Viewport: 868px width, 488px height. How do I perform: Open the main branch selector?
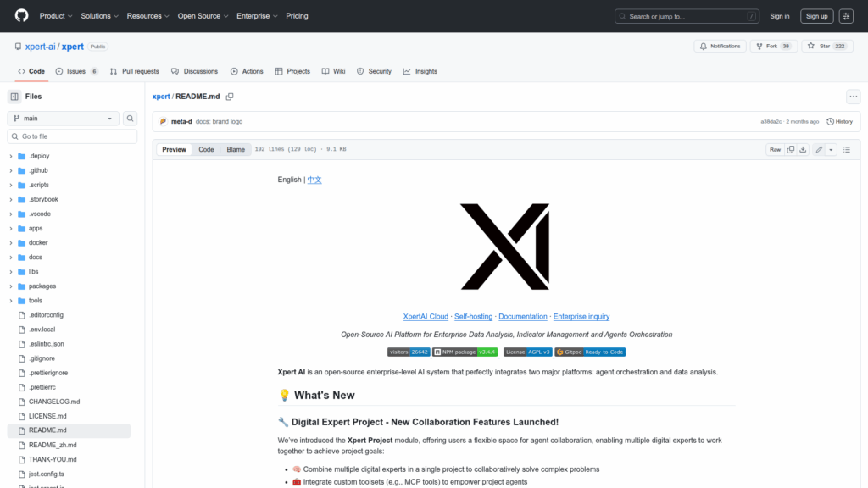[x=63, y=119]
